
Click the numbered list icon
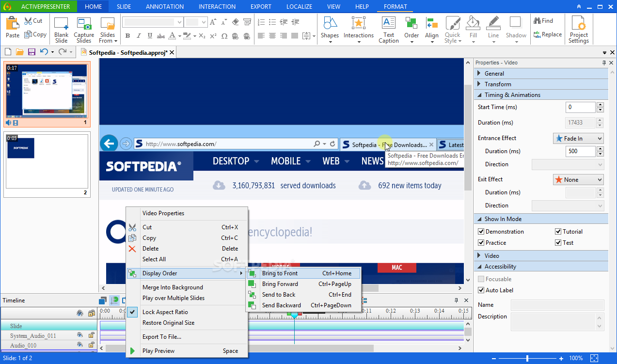[x=261, y=22]
